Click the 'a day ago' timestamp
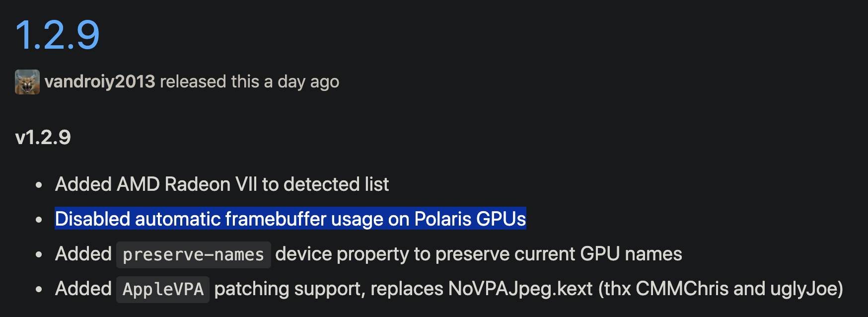This screenshot has width=868, height=317. point(308,81)
